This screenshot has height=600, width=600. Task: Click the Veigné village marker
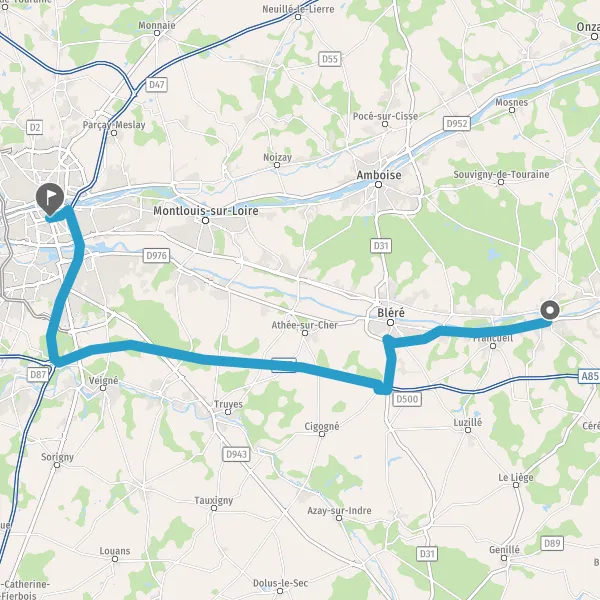coord(103,388)
